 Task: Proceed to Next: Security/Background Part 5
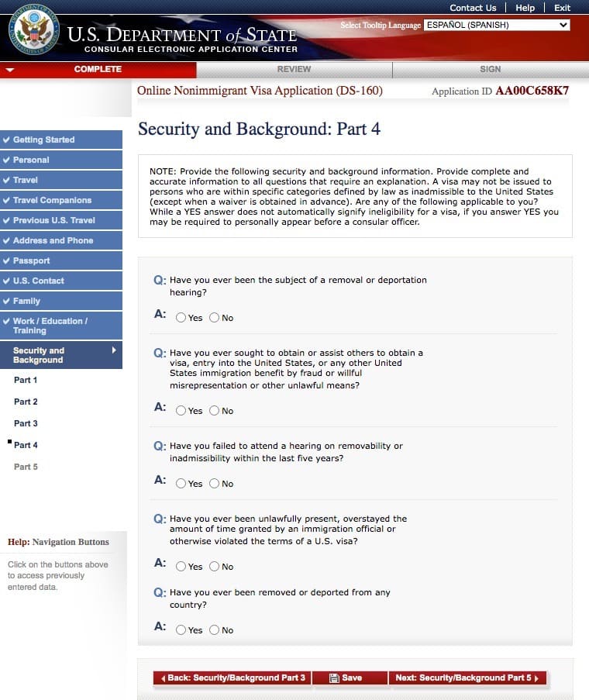[x=467, y=678]
